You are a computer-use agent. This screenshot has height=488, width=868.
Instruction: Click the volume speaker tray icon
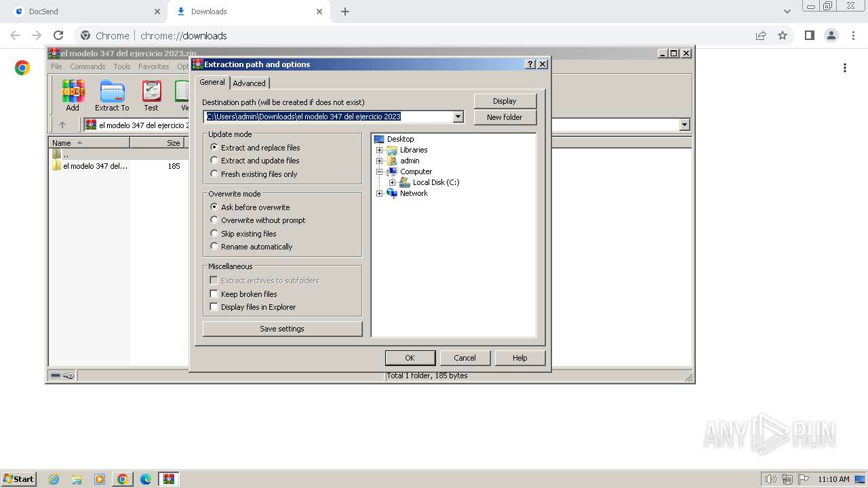click(x=771, y=479)
